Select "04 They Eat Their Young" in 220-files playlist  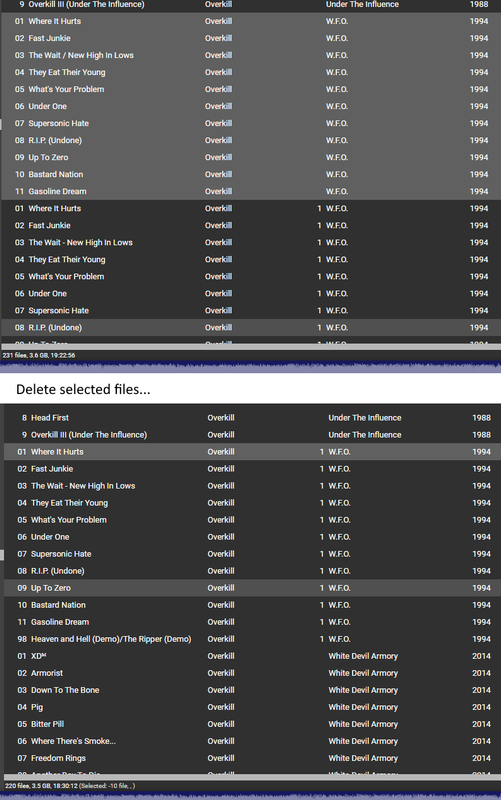coord(253,503)
